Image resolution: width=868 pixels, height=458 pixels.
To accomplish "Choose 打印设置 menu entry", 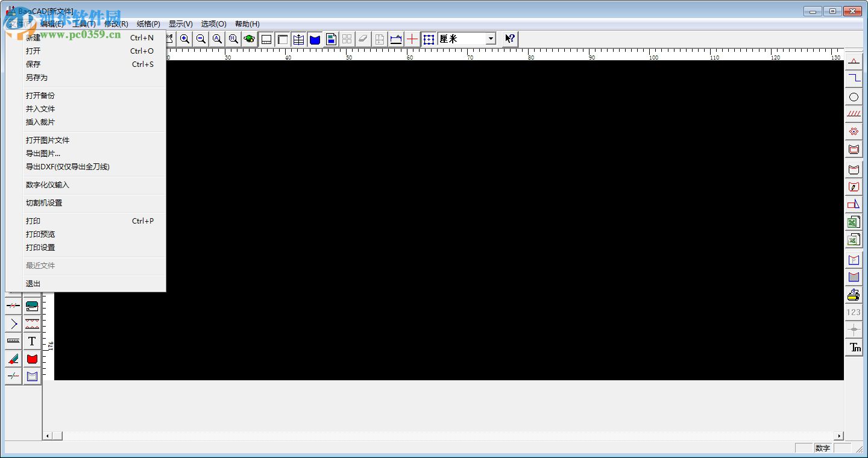I will [86, 247].
